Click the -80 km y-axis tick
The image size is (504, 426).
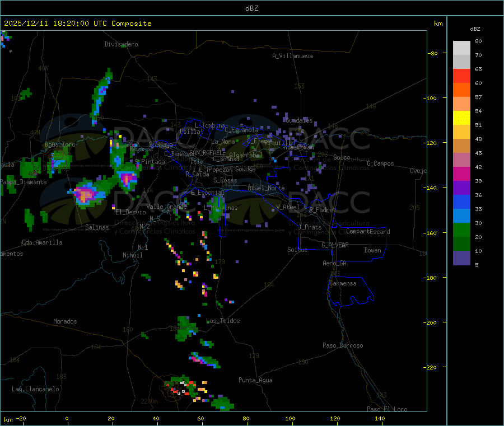pos(432,53)
